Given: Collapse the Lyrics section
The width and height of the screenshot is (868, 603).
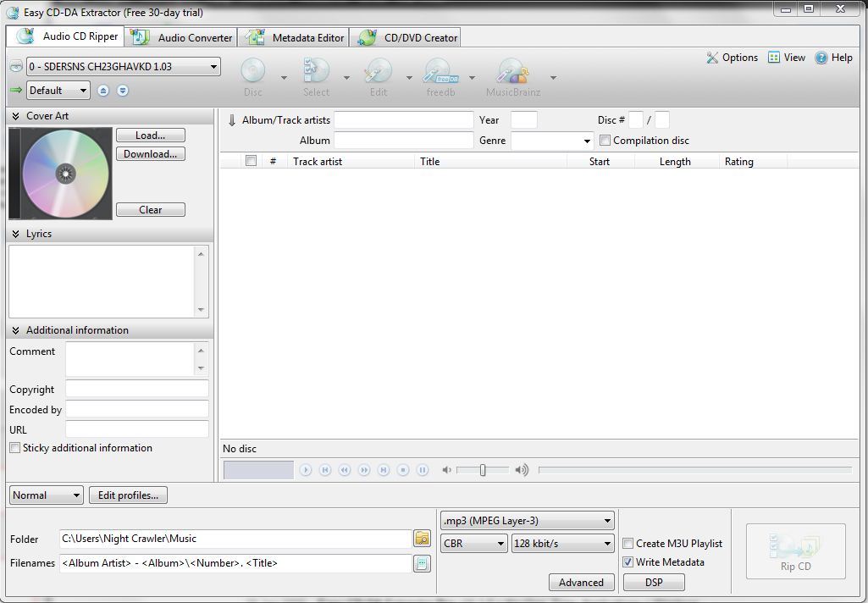Looking at the screenshot, I should [x=15, y=234].
